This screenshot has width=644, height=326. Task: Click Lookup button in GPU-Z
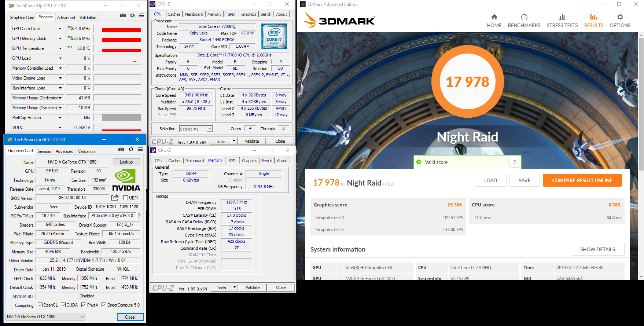(x=126, y=162)
